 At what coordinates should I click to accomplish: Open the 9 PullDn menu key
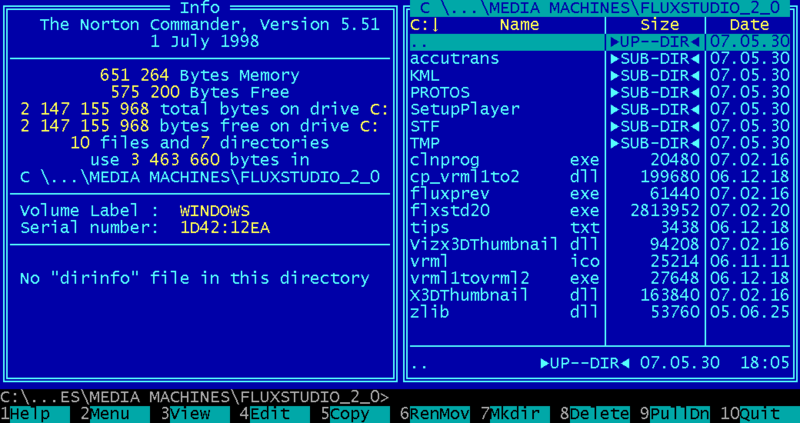676,414
